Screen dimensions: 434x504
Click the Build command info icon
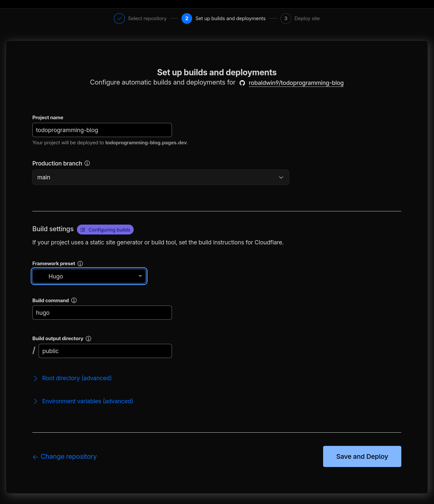pyautogui.click(x=74, y=300)
